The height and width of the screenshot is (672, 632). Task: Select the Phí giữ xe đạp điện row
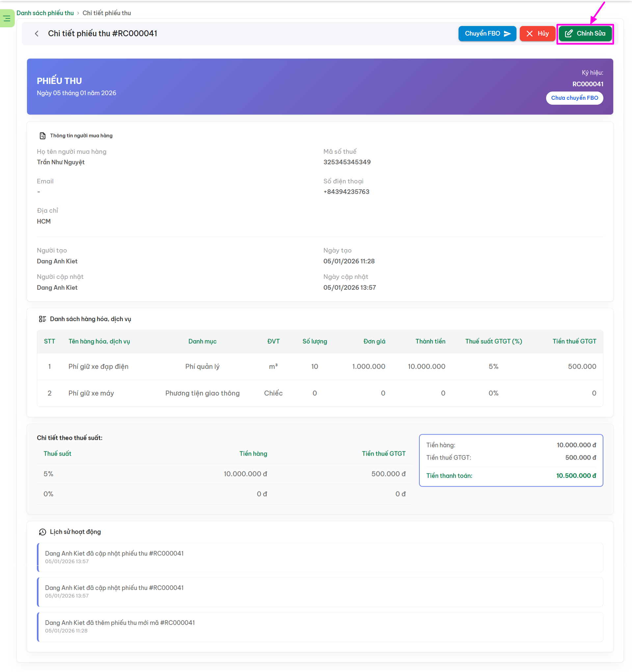[98, 366]
